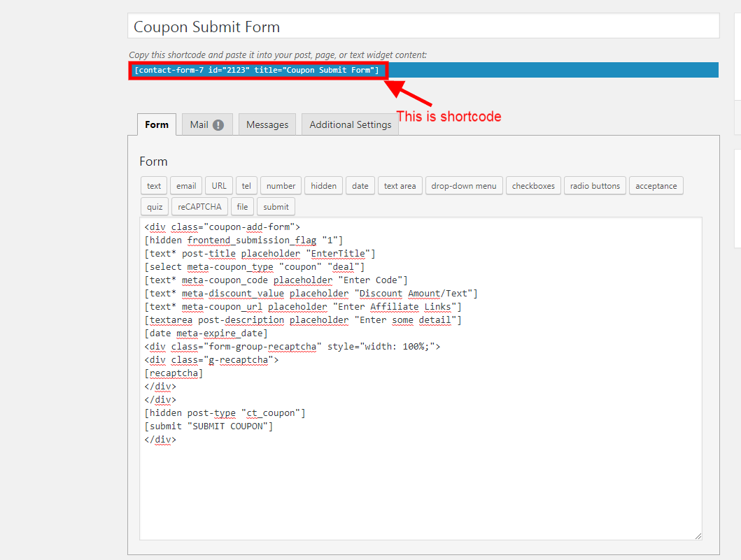Viewport: 741px width, 560px height.
Task: Click the Mail tab warning icon
Action: click(218, 125)
